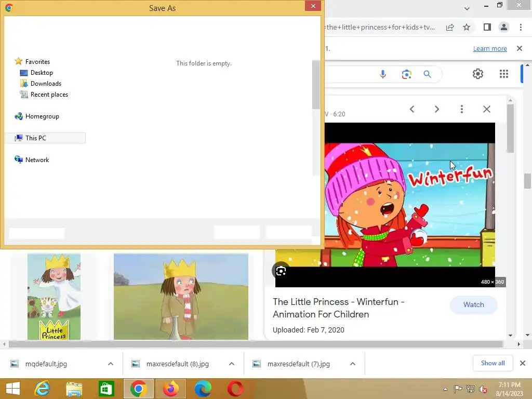Open the princess in field thumbnail
The height and width of the screenshot is (399, 532).
point(181,297)
